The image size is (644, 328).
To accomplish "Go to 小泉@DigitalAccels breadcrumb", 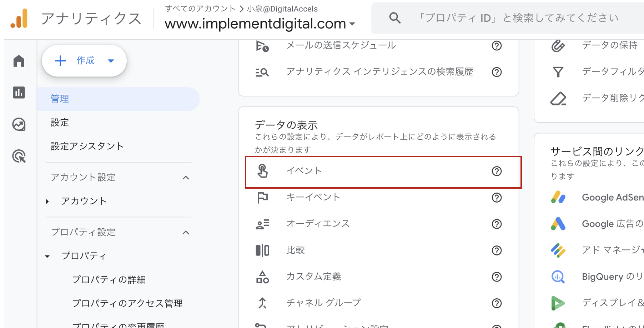I will pos(282,9).
